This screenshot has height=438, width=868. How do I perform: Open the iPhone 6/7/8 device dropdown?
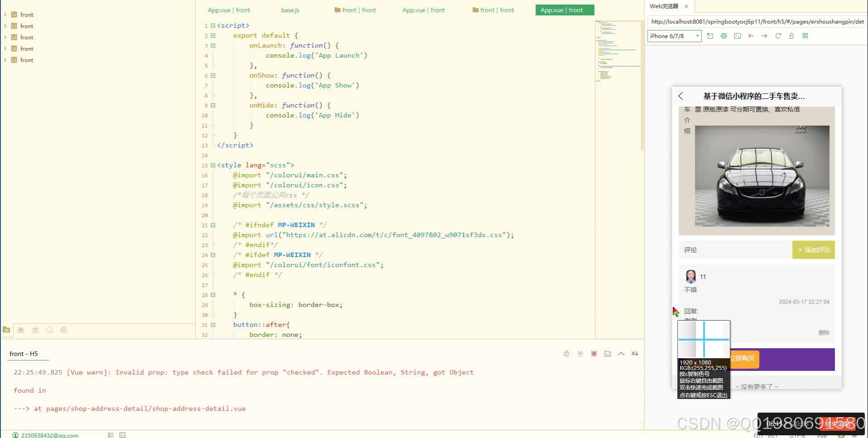click(674, 36)
